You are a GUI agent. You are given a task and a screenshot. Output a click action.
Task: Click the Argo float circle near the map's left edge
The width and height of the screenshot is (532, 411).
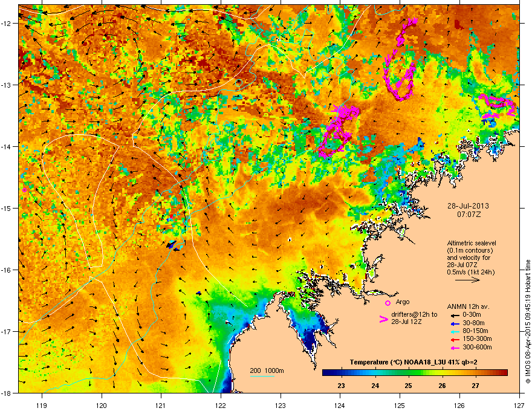24,190
